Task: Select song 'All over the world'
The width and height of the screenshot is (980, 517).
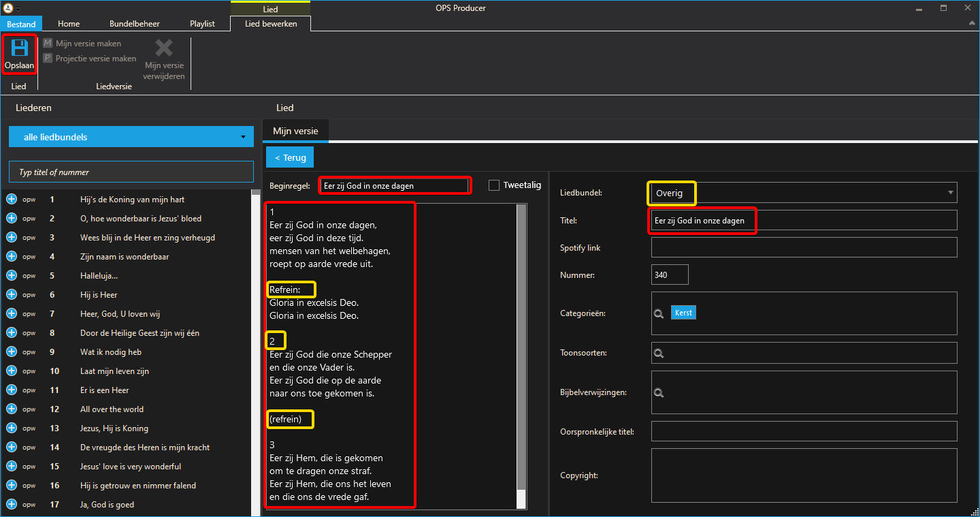Action: 112,409
